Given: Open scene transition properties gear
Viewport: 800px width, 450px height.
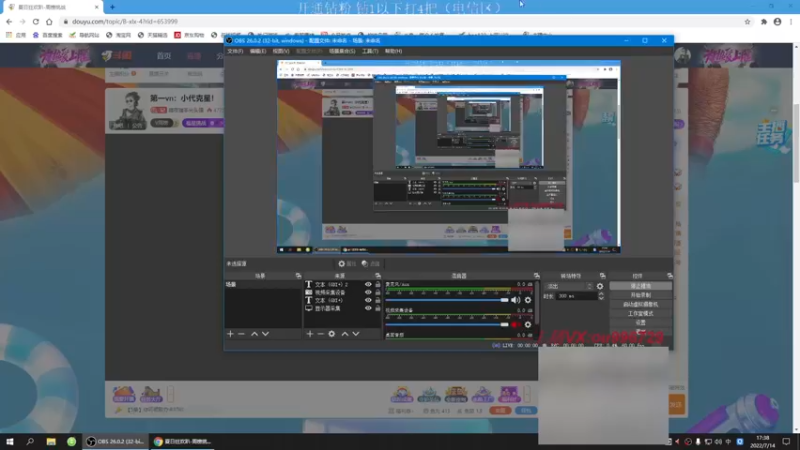Looking at the screenshot, I should click(600, 286).
